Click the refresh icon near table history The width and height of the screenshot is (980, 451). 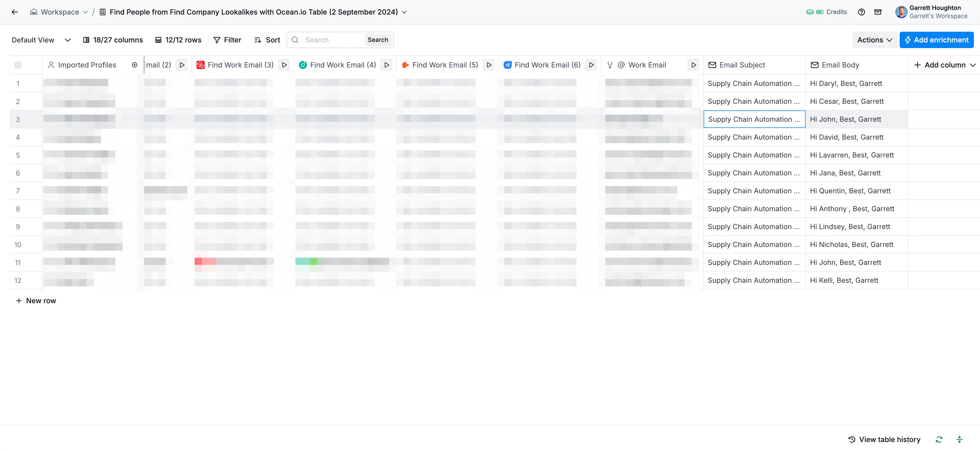pos(939,439)
